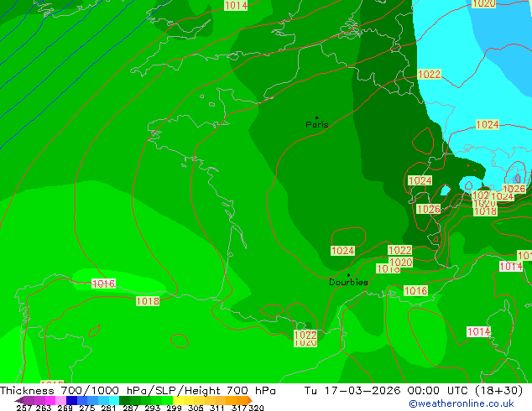Click the 1022 isobar label beside the cyan area
The height and width of the screenshot is (411, 532).
(429, 75)
